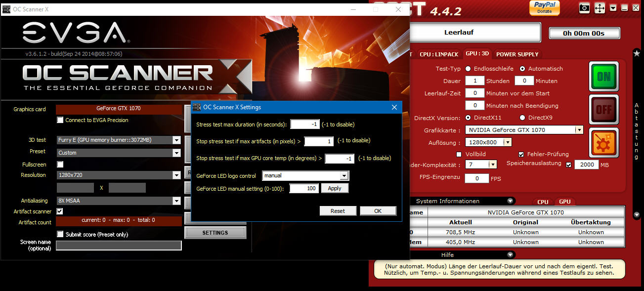This screenshot has width=644, height=291.
Task: Open OCCT options via orange gear icon
Action: pyautogui.click(x=603, y=143)
